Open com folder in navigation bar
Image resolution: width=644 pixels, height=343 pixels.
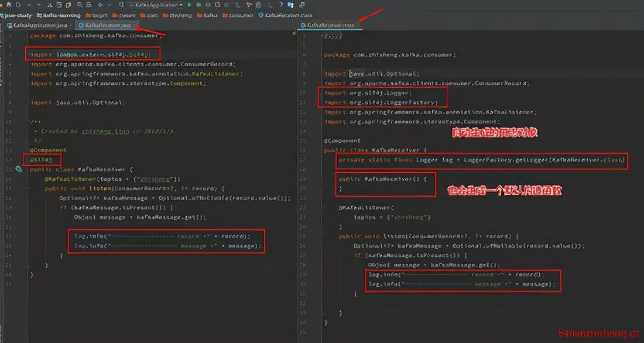coord(149,15)
